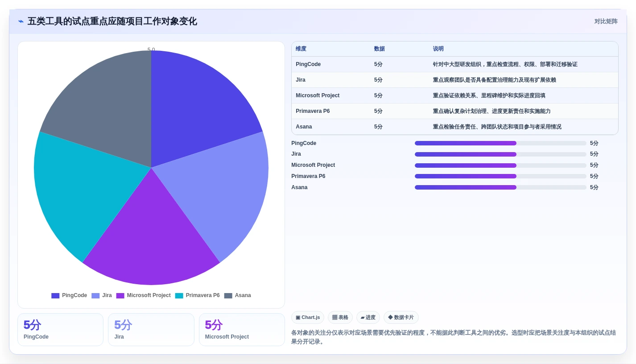Click the 数据 column header
Screen dimensions: 636x364
[380, 49]
